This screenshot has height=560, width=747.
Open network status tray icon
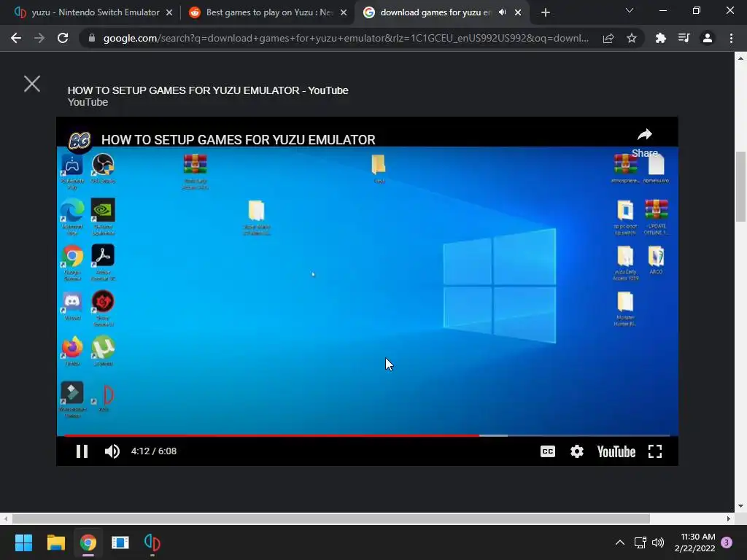click(x=640, y=542)
